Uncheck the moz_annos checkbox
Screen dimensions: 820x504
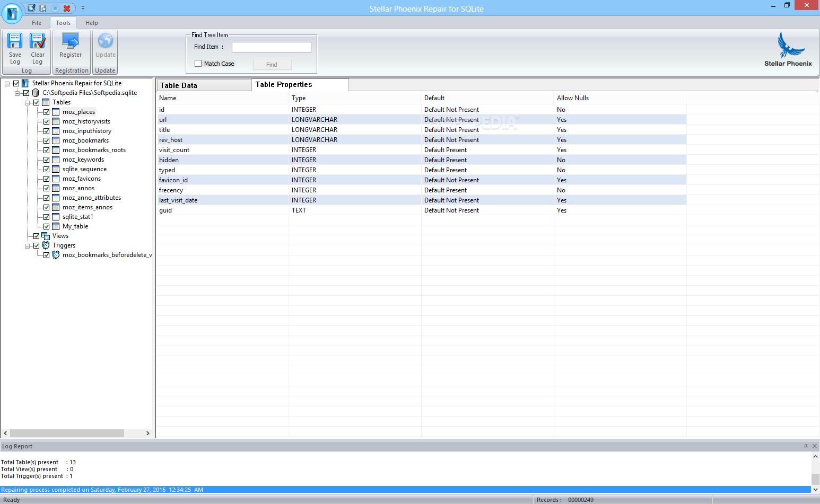coord(46,188)
